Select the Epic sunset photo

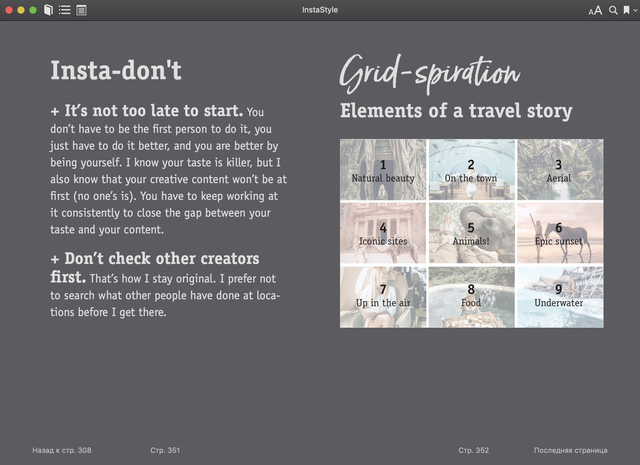559,233
